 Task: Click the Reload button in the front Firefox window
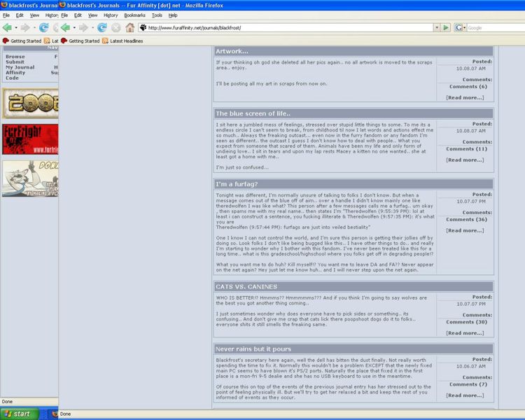pyautogui.click(x=102, y=28)
